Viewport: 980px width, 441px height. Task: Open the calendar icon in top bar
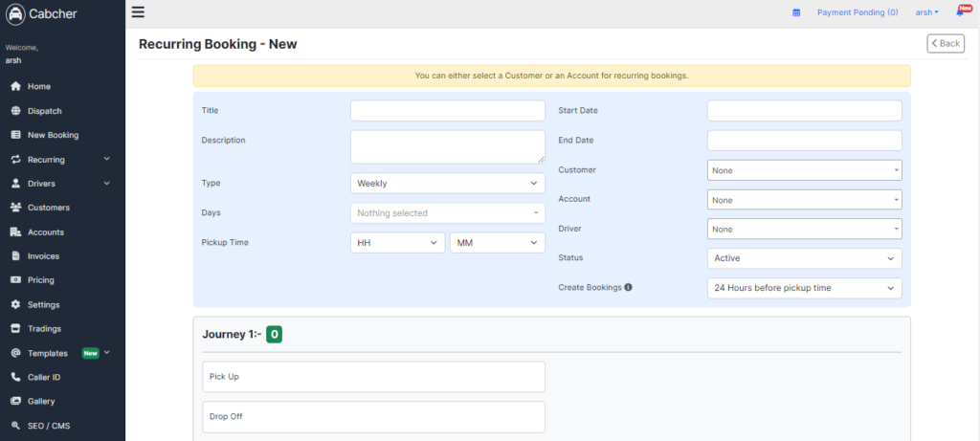tap(796, 12)
